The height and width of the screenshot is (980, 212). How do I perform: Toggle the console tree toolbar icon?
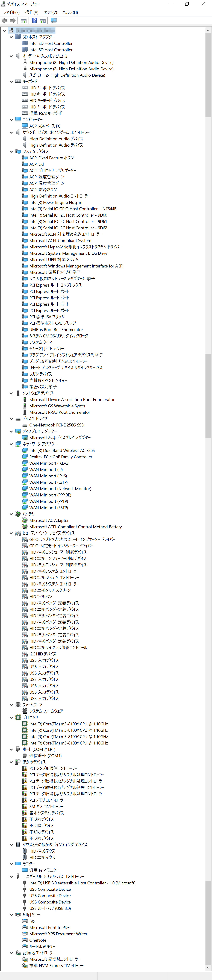click(x=24, y=20)
